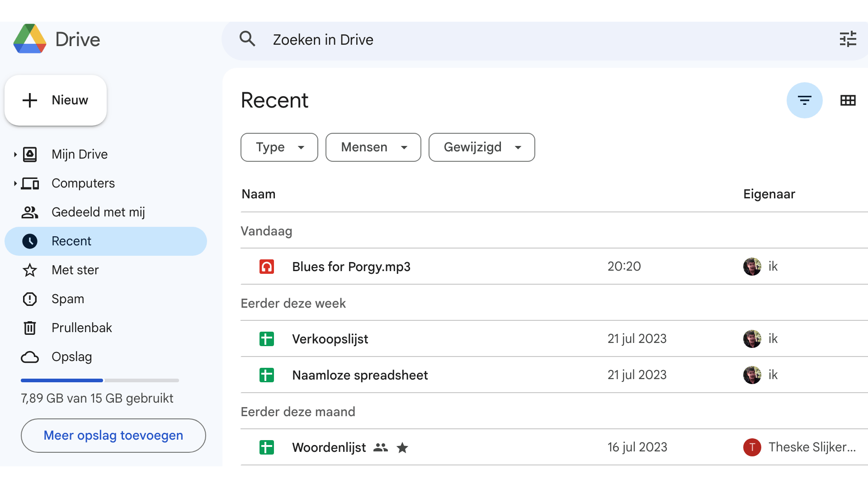Viewport: 868px width, 488px height.
Task: Switch to grid view layout
Action: 848,100
